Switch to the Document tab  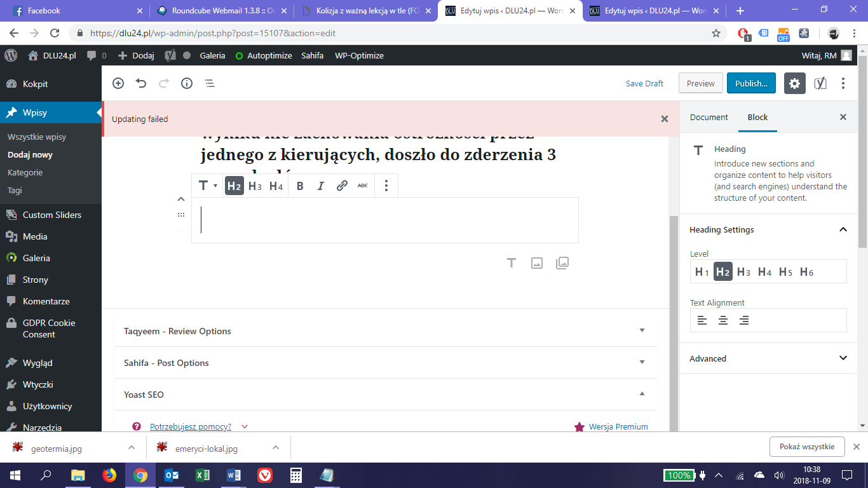point(709,117)
